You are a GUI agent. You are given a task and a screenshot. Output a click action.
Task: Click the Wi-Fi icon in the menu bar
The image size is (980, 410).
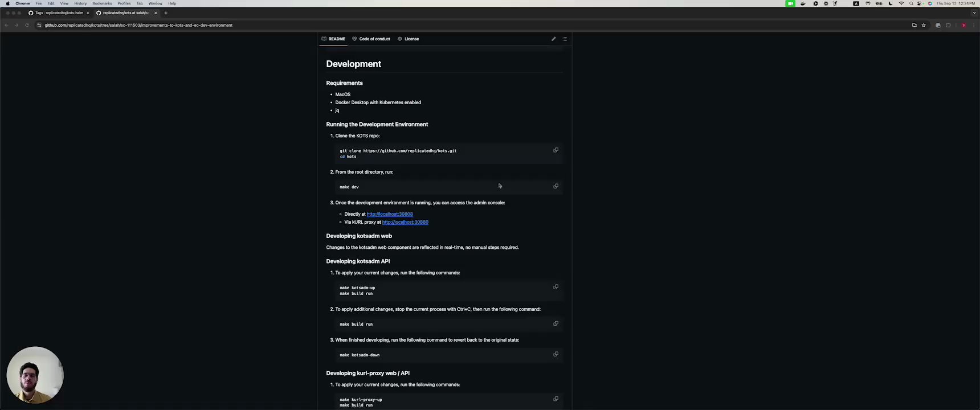click(901, 3)
